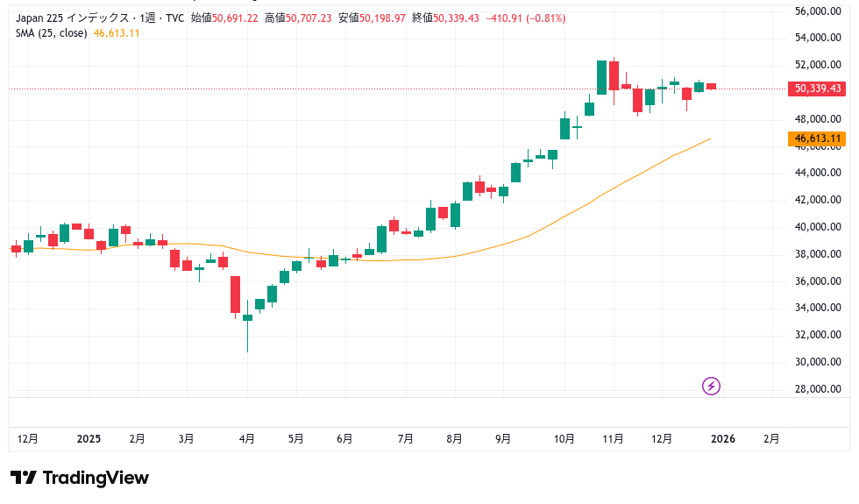Click the 1週 interval label
The height and width of the screenshot is (504, 859).
(x=156, y=18)
